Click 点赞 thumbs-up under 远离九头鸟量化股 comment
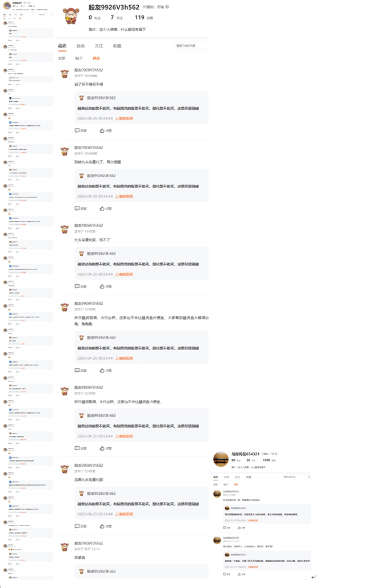384x588 pixels. coord(102,526)
